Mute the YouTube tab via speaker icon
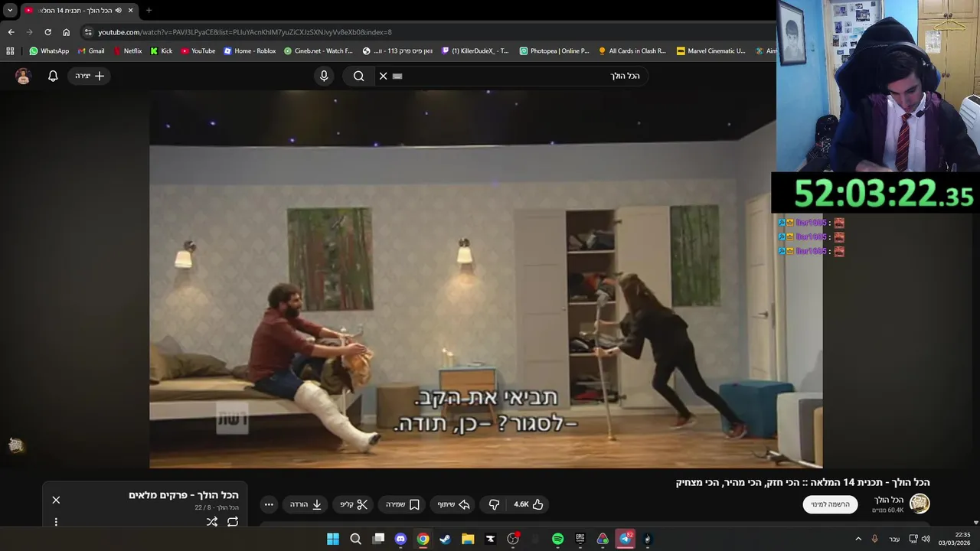 tap(118, 10)
